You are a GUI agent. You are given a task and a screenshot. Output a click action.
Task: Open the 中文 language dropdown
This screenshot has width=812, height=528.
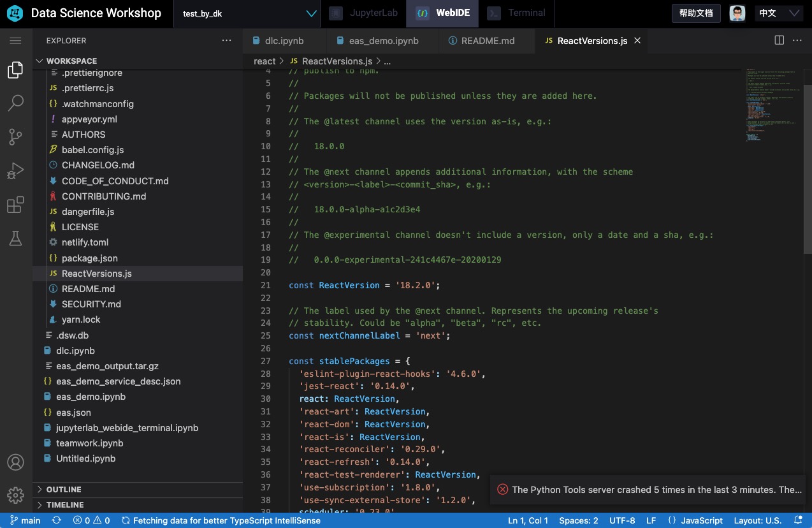778,13
